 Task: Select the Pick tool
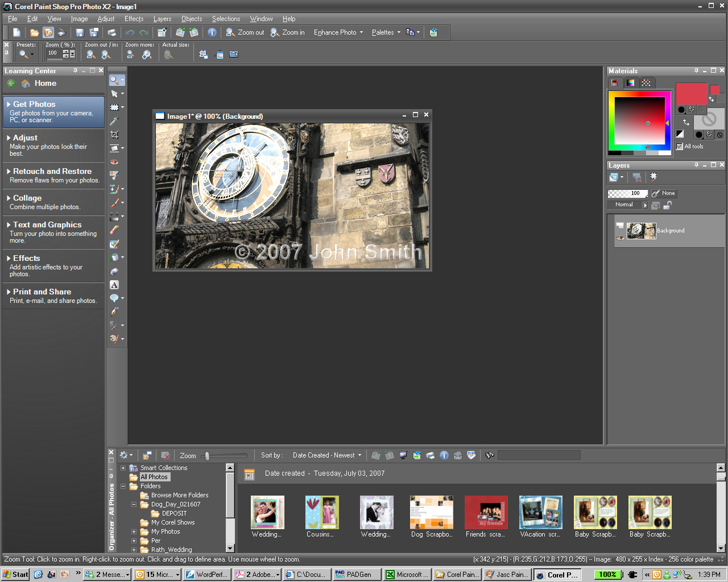[x=115, y=94]
